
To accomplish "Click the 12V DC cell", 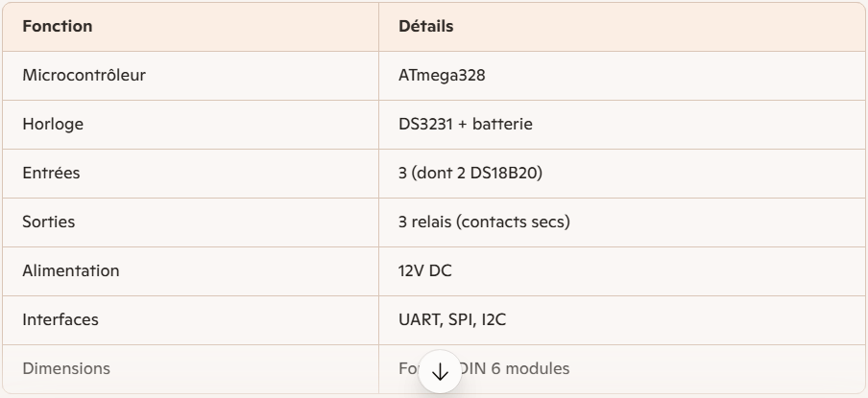I will pyautogui.click(x=425, y=270).
